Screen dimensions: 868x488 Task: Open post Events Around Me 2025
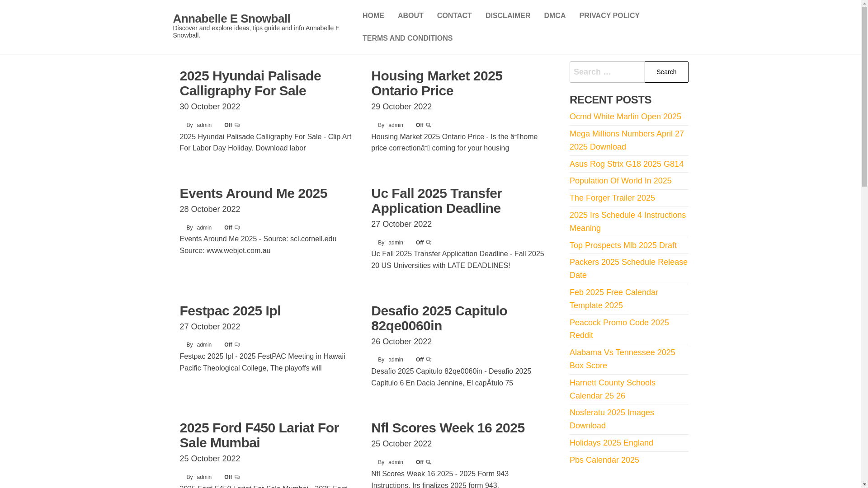254,193
